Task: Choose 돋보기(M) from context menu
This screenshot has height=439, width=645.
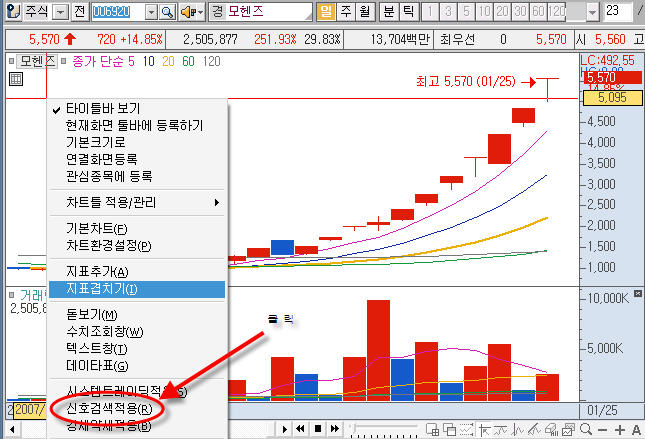Action: pos(137,315)
